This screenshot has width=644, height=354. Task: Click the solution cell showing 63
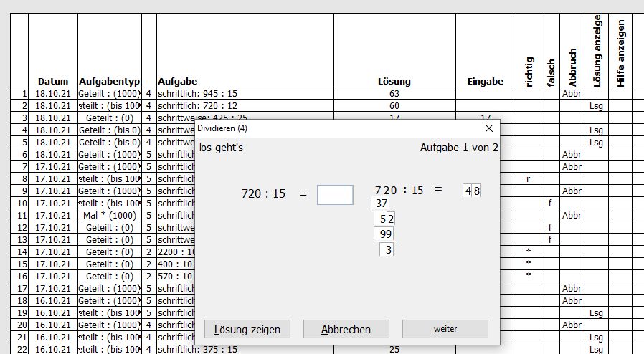coord(394,93)
